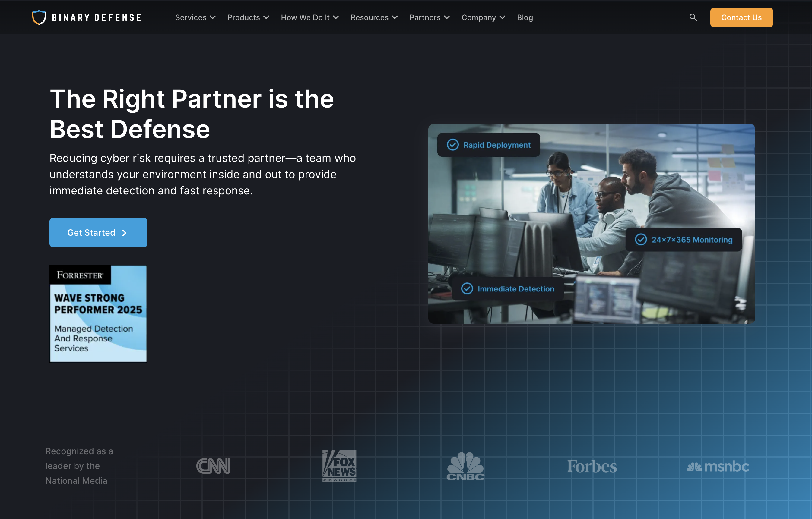Click the paragraph starting Reducing cyber risk
This screenshot has height=519, width=812.
202,174
